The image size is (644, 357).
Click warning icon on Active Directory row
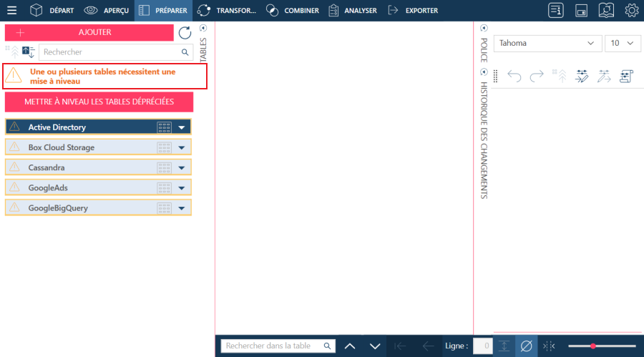click(x=14, y=127)
